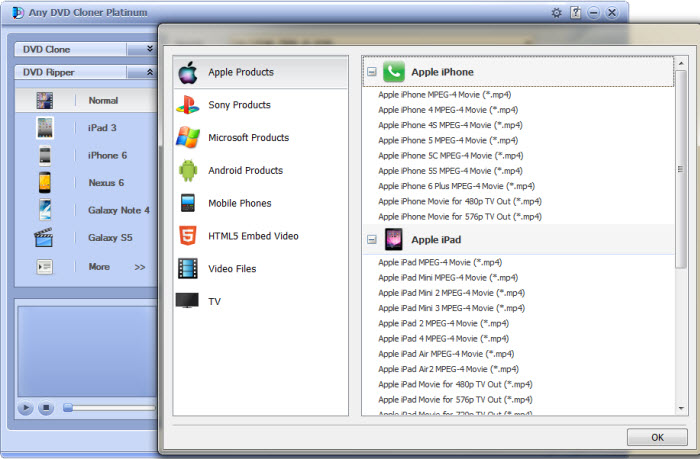The height and width of the screenshot is (459, 700).
Task: Open Android Products category
Action: pos(260,171)
